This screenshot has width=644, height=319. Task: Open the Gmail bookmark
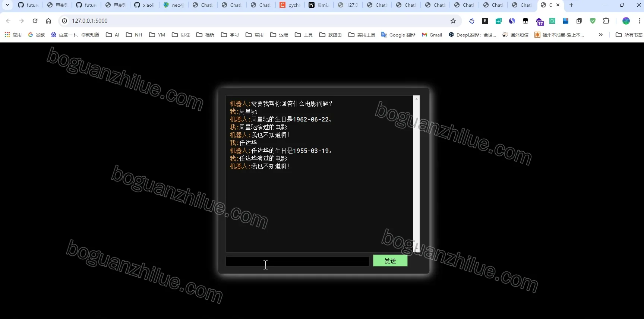[x=432, y=35]
